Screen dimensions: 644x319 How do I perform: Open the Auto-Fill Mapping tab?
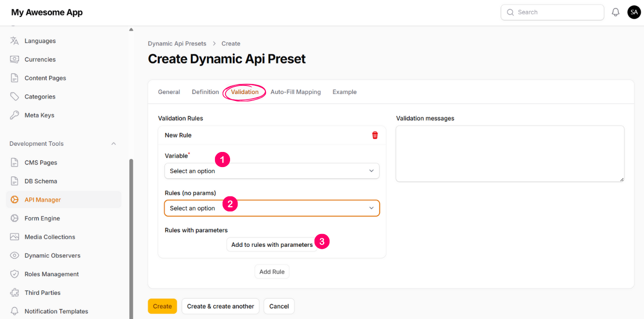click(x=295, y=92)
